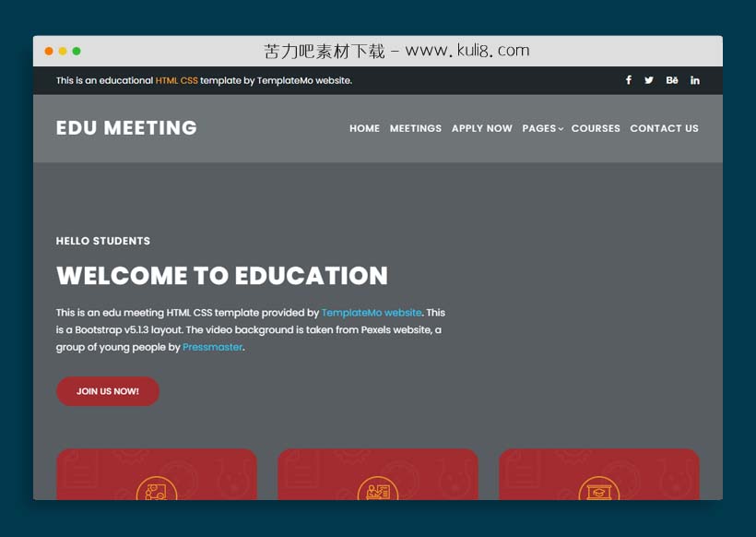This screenshot has width=756, height=537.
Task: Select the middle card's presentation icon
Action: 378,489
